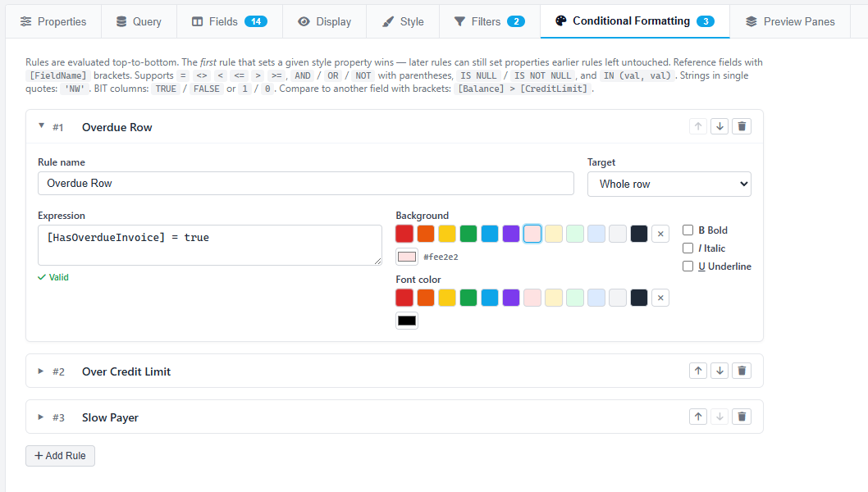The height and width of the screenshot is (492, 868).
Task: Pick light pink Background swatch
Action: (532, 234)
